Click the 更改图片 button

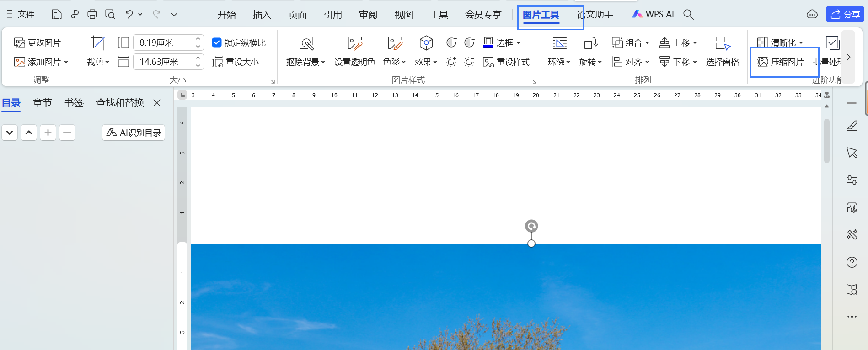pos(38,42)
